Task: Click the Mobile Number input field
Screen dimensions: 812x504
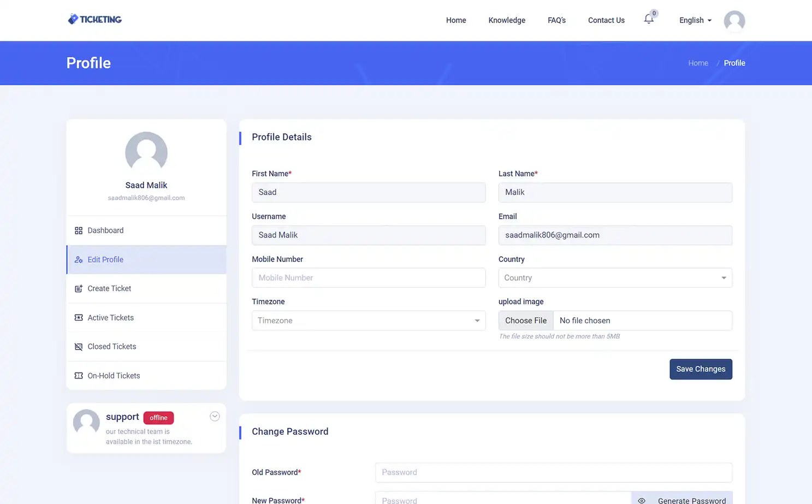Action: (x=369, y=278)
